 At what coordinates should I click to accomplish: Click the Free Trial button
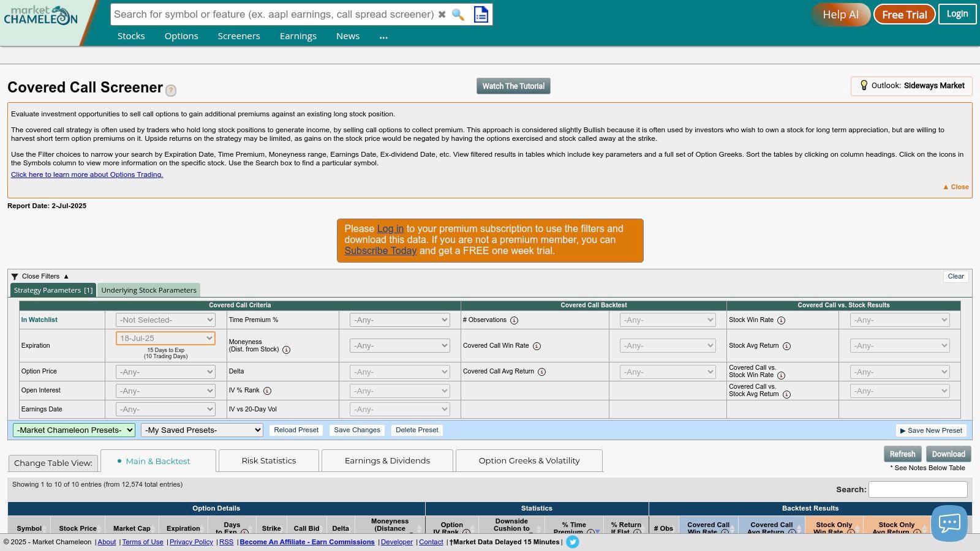pos(905,15)
